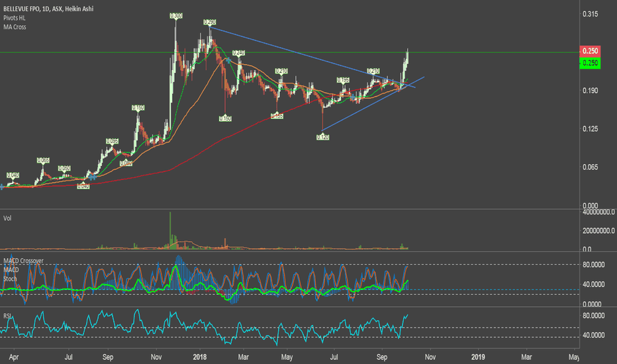617x364 pixels.
Task: Click the 20000000.0 volume axis label
Action: tap(598, 230)
